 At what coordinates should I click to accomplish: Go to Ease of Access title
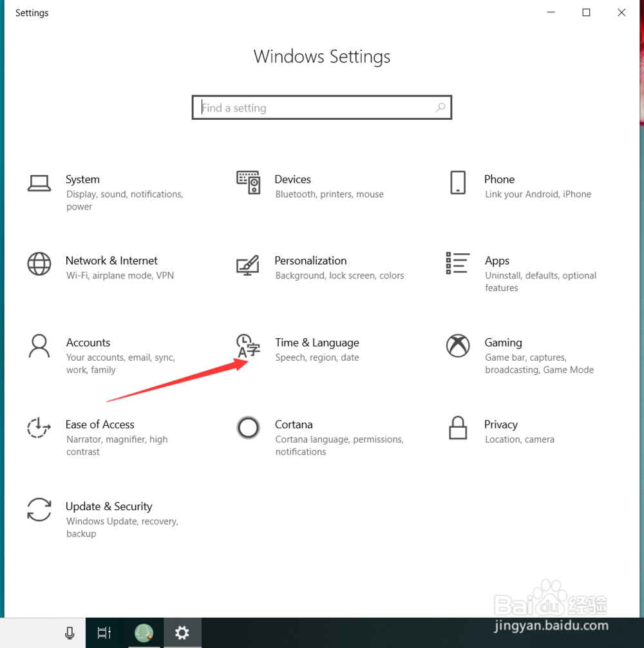point(100,424)
